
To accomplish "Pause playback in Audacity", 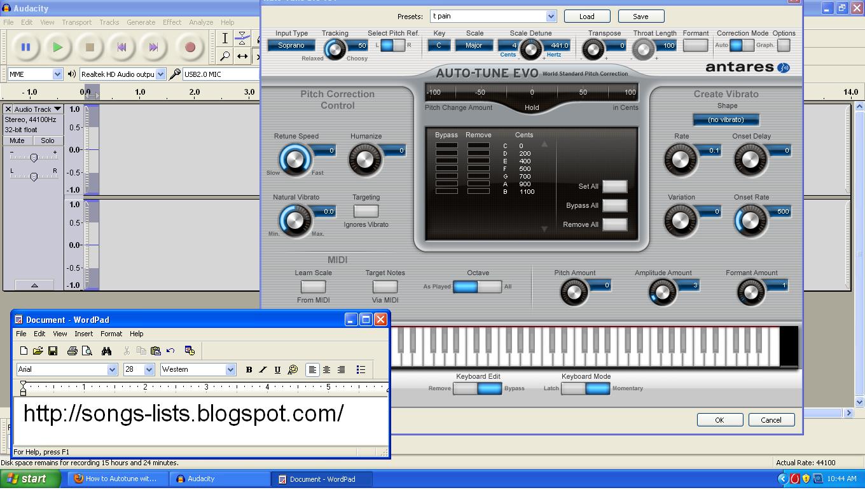I will (x=25, y=47).
